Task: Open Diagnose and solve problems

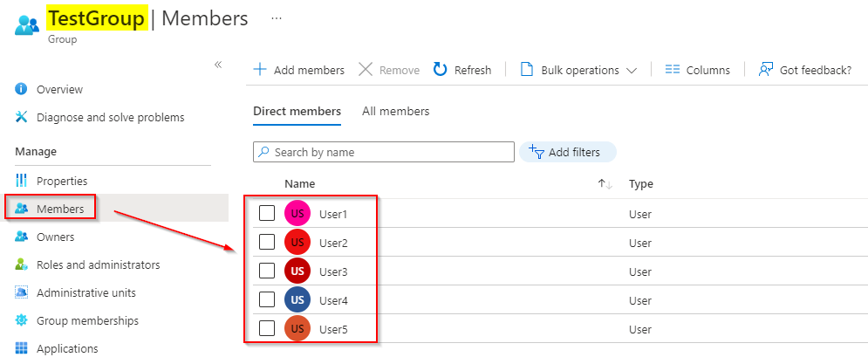Action: (x=110, y=117)
